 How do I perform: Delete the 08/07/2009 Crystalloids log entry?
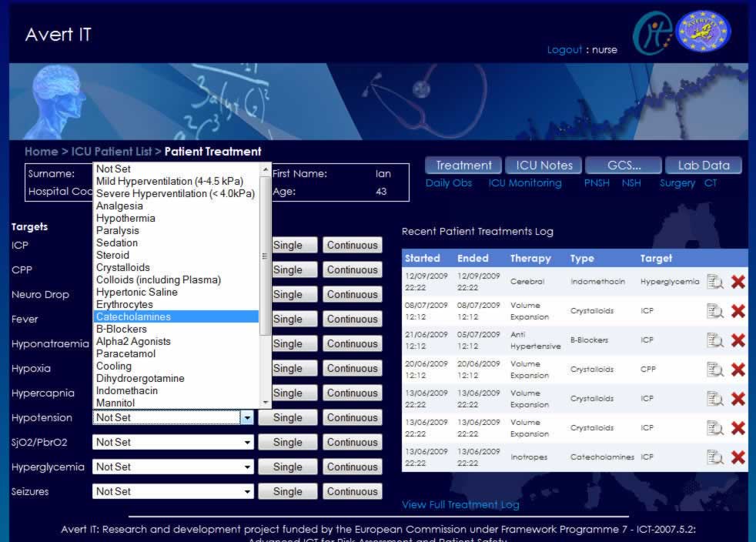point(738,311)
